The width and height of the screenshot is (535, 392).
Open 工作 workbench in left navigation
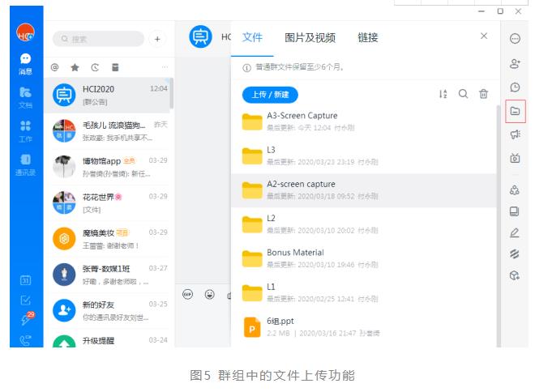pos(26,130)
